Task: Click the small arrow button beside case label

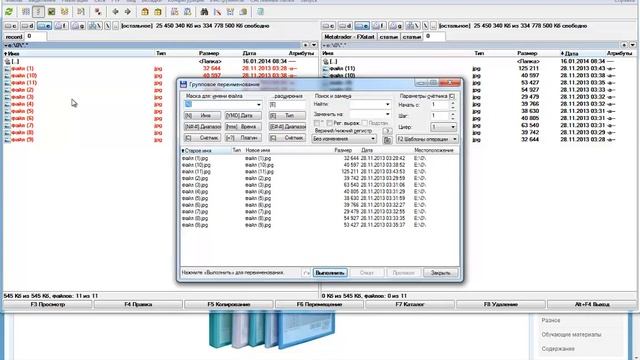Action: pyautogui.click(x=387, y=131)
